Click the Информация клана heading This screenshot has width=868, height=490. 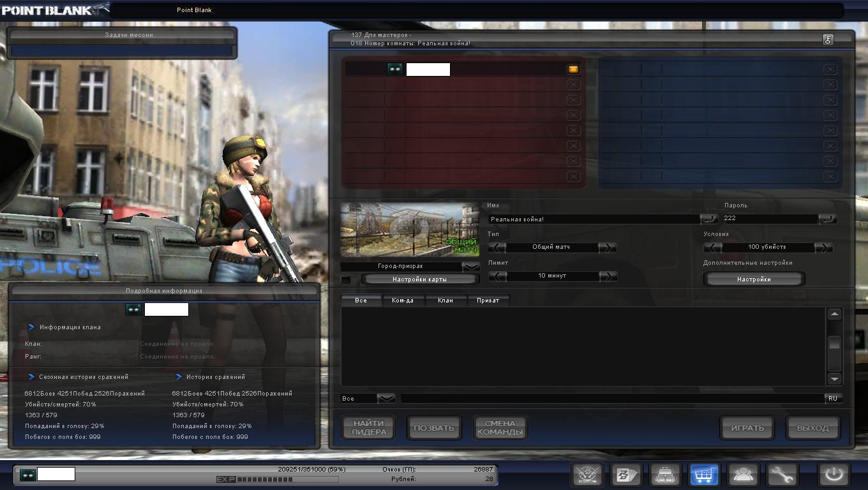70,327
